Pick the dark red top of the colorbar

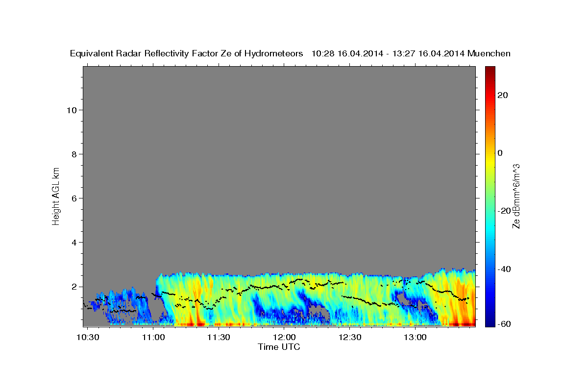[x=489, y=71]
